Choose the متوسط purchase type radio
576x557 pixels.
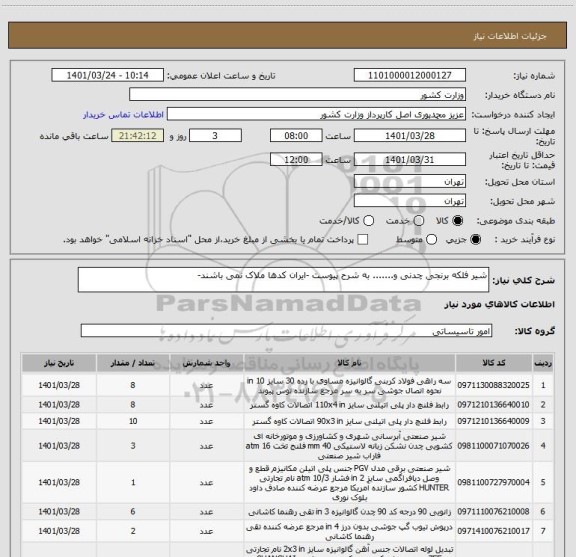click(432, 240)
